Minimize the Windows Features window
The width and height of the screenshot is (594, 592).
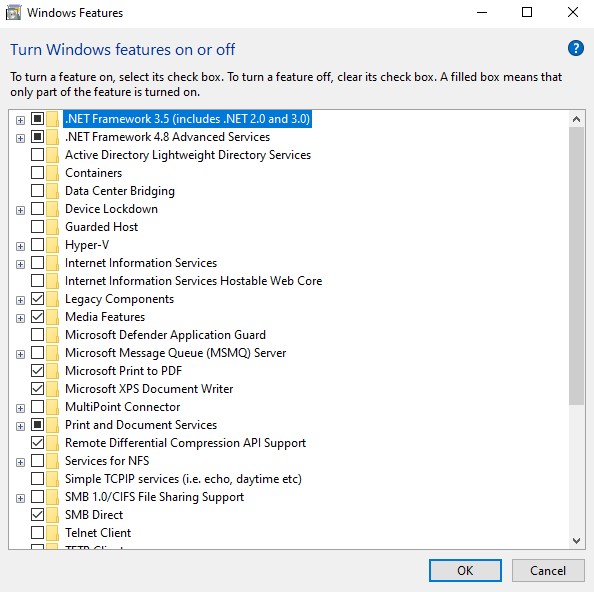482,12
